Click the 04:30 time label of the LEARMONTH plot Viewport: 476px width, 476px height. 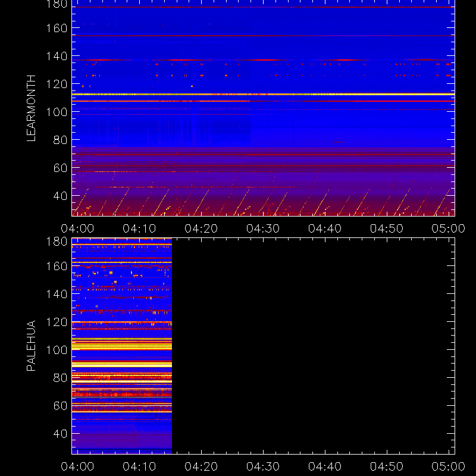click(263, 228)
